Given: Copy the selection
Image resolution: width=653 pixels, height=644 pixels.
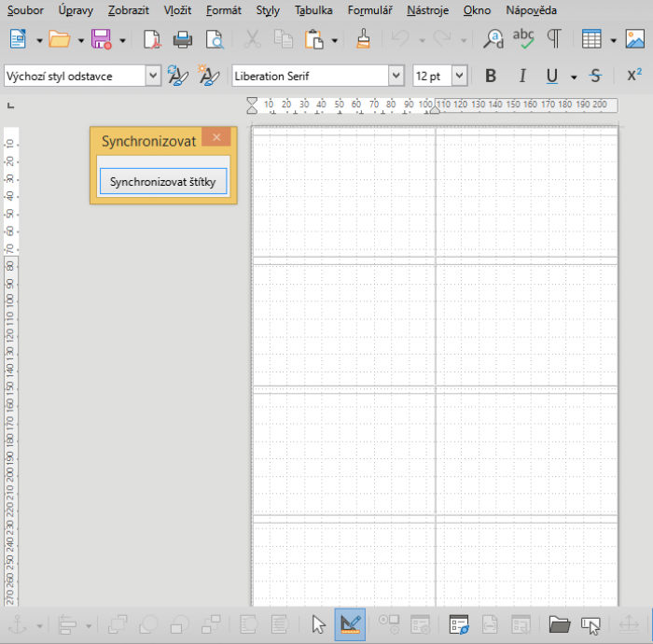Looking at the screenshot, I should (x=284, y=39).
